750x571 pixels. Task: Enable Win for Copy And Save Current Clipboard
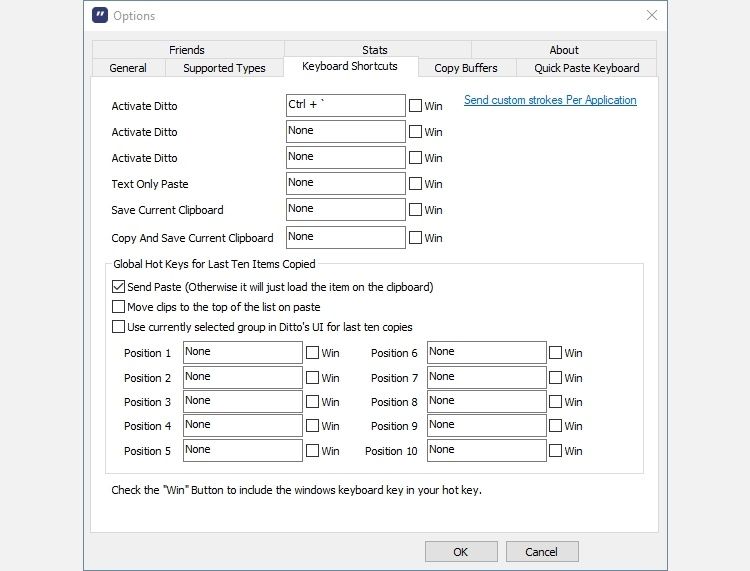415,237
